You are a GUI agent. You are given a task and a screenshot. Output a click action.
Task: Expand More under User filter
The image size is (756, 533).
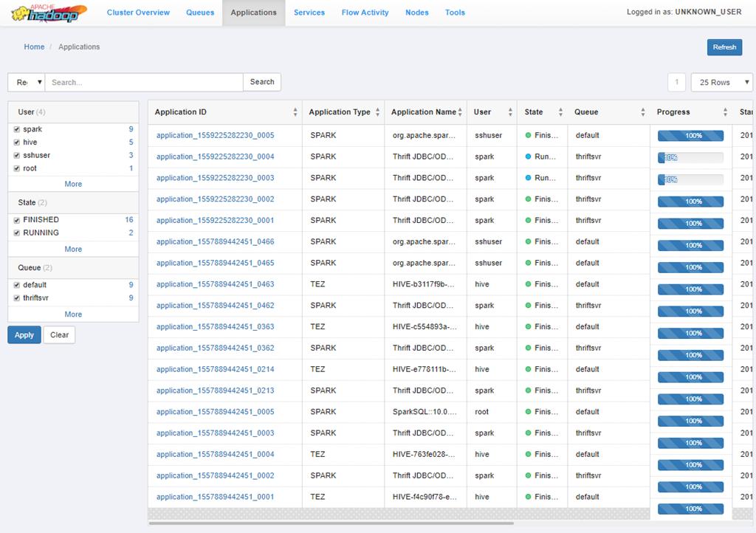(73, 184)
